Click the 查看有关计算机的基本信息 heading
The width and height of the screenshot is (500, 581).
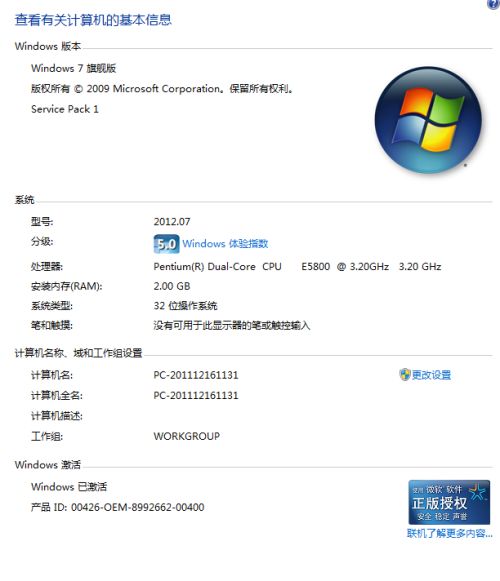click(93, 20)
